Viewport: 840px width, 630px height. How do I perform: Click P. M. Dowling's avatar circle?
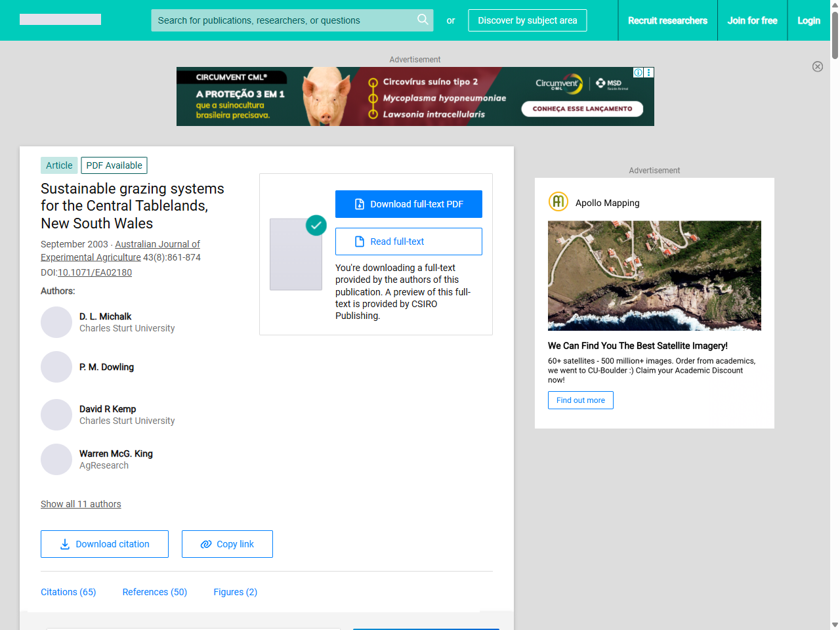coord(56,367)
